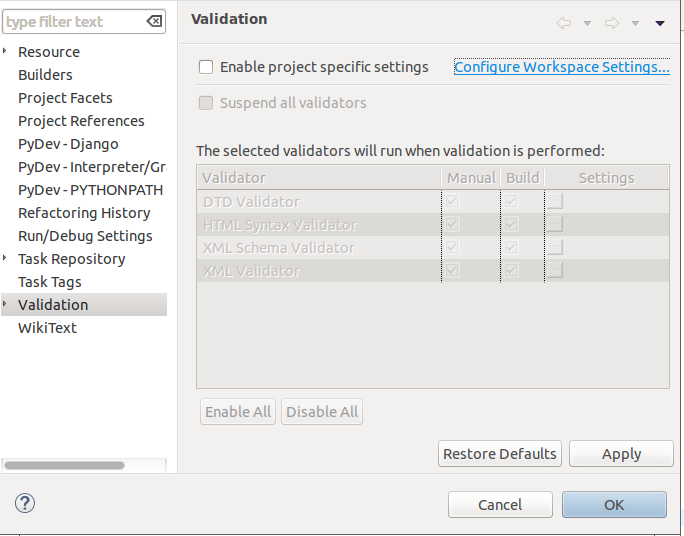Open the help question mark icon
The image size is (684, 536).
(x=26, y=503)
